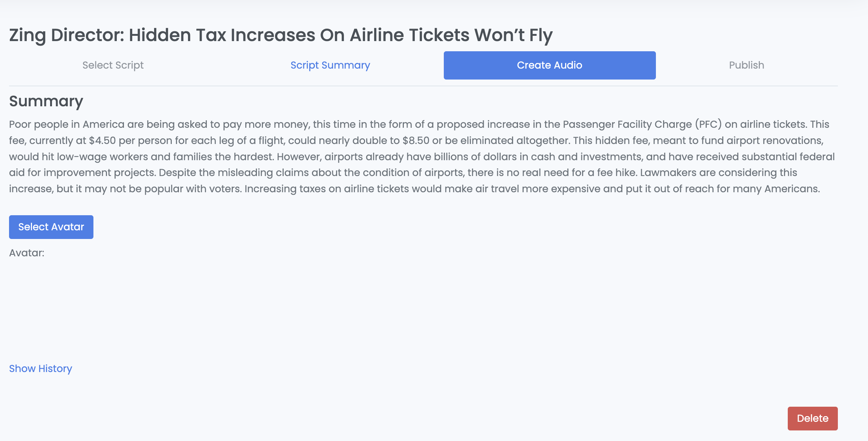Show the history via Show History link
The width and height of the screenshot is (868, 441).
point(41,369)
